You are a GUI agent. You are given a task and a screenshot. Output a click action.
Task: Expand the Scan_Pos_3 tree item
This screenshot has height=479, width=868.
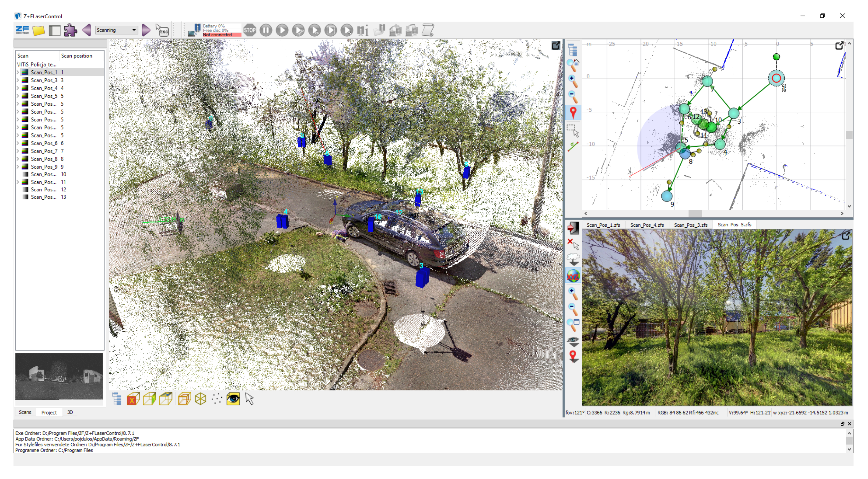point(18,80)
